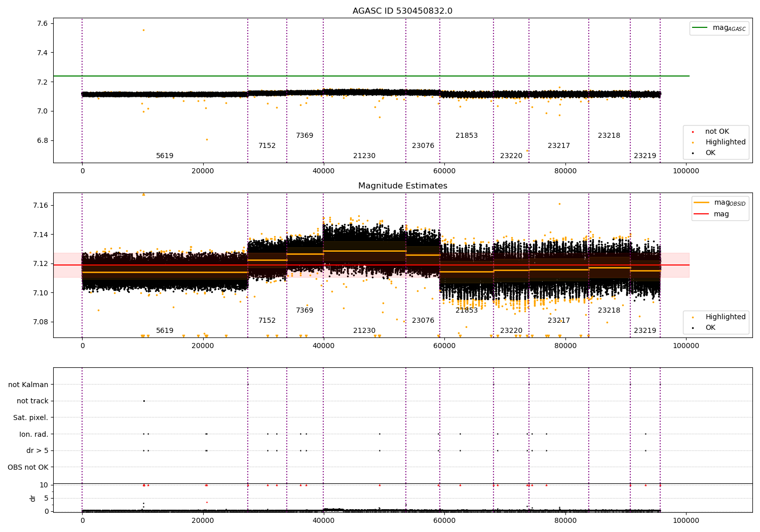Image resolution: width=760 pixels, height=532 pixels.
Task: Click obsid label 21230 in Magnitude Estimates plot
Action: [x=364, y=331]
